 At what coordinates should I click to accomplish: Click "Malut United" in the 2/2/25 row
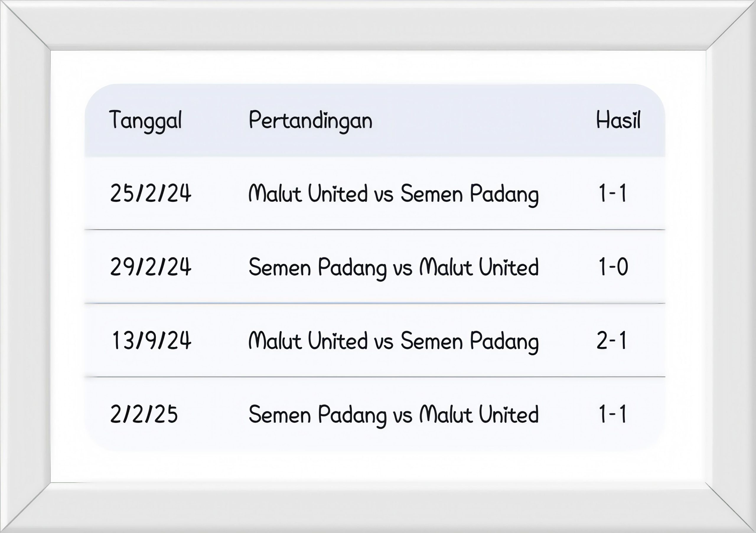click(x=479, y=414)
